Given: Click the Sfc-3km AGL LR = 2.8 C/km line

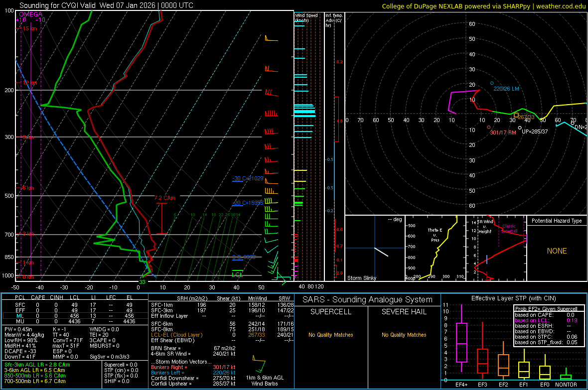Looking at the screenshot, I should (x=37, y=365).
